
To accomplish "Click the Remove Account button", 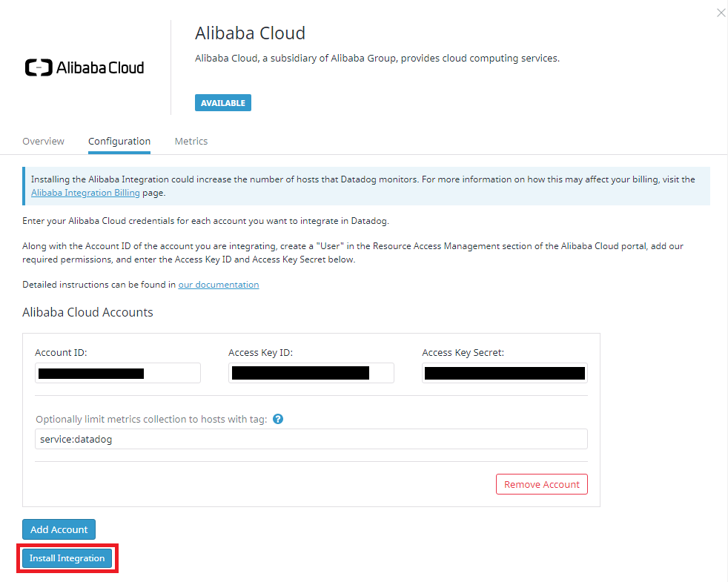I will click(541, 484).
